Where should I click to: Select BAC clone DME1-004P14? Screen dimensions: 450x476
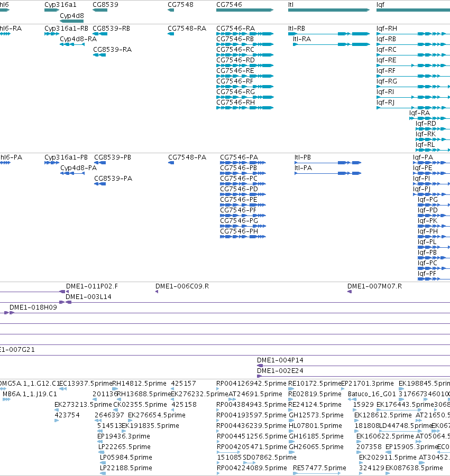(x=280, y=360)
